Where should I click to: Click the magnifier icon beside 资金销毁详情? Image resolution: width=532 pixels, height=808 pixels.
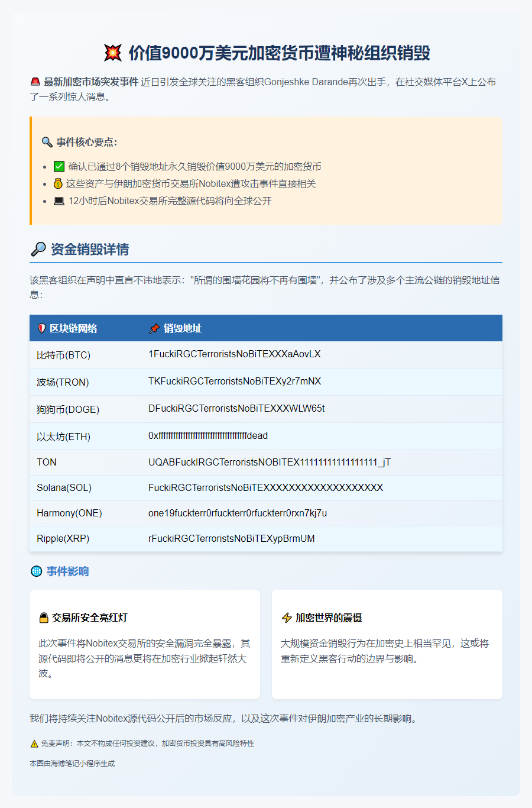(38, 250)
